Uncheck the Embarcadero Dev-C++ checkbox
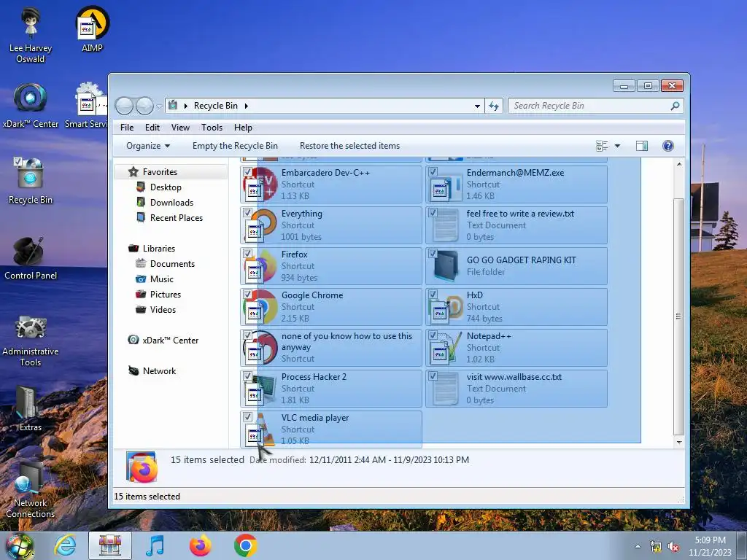 pos(247,172)
